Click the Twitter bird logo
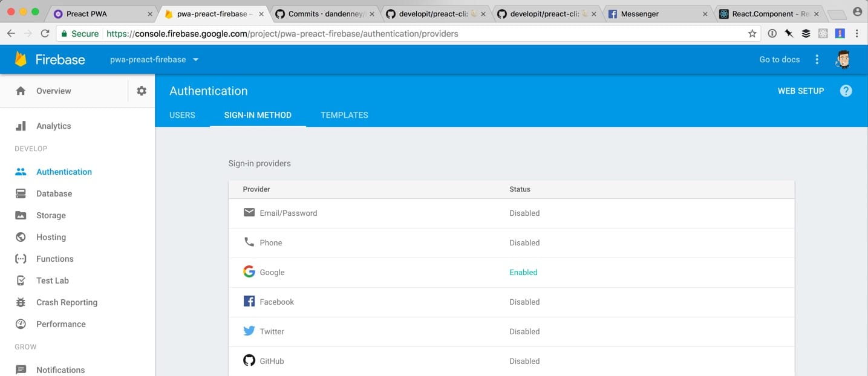This screenshot has height=376, width=868. (249, 331)
